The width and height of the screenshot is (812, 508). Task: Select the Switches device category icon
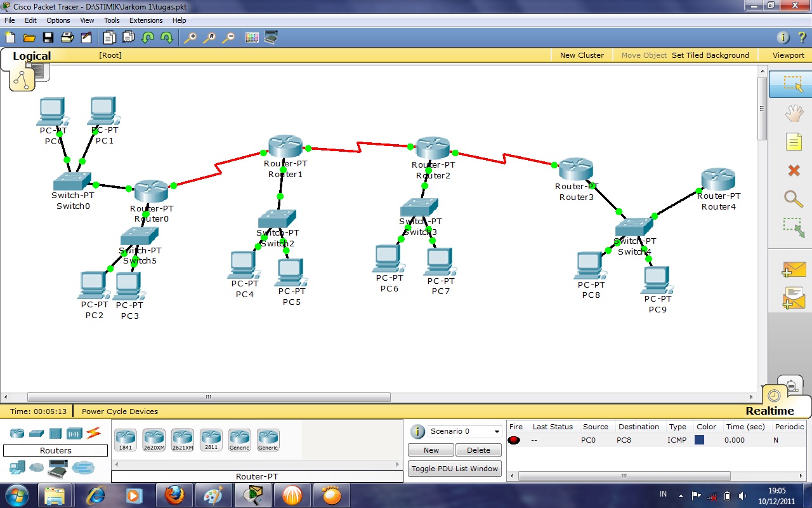click(36, 433)
